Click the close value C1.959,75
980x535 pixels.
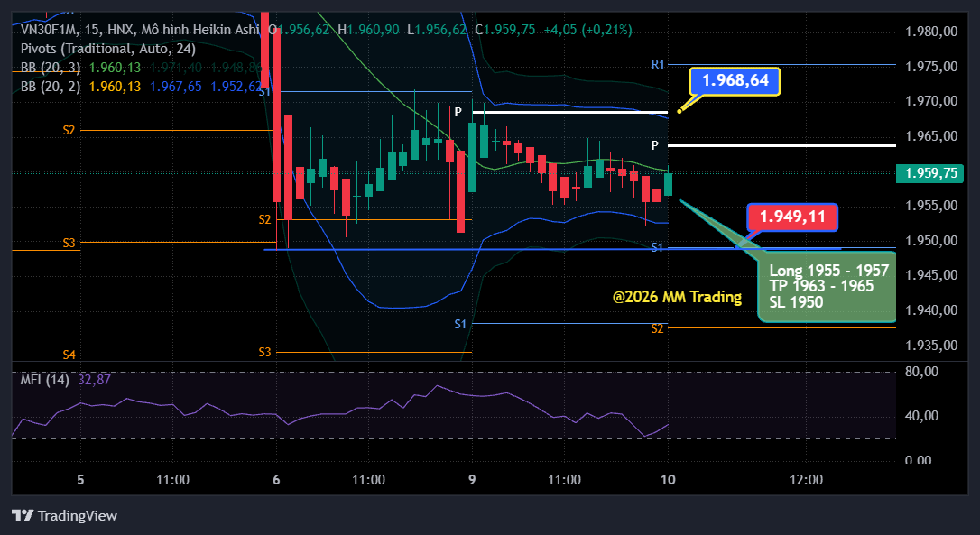click(x=505, y=30)
